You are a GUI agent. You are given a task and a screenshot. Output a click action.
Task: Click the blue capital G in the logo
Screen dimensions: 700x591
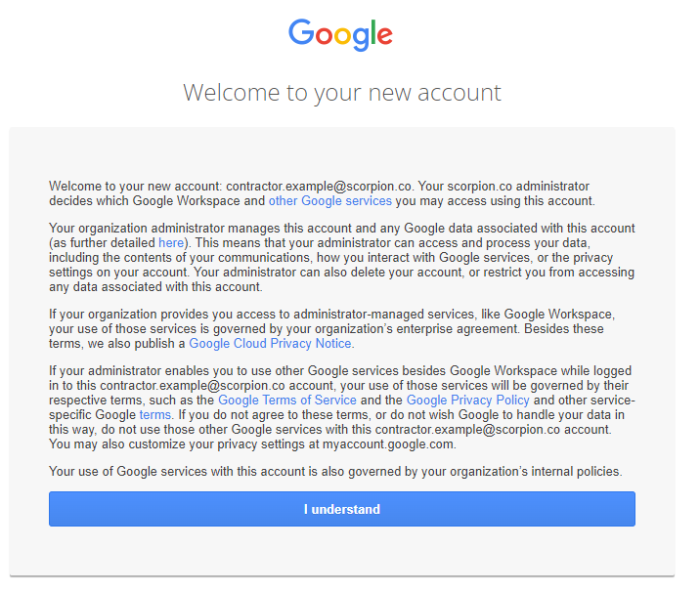301,32
